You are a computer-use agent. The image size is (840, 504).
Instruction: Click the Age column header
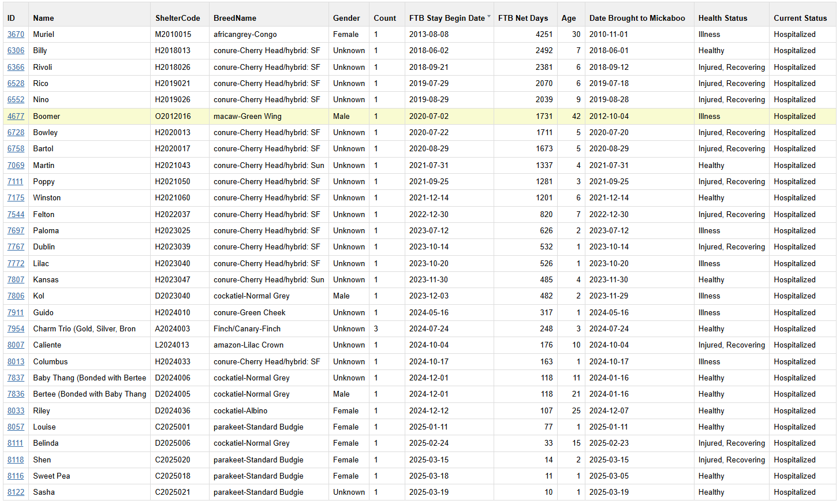[568, 18]
